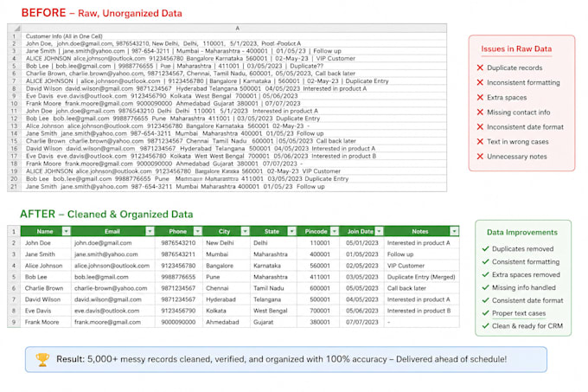Click the trophy icon in the result banner
Screen dimensions: 588x392
coord(42,359)
